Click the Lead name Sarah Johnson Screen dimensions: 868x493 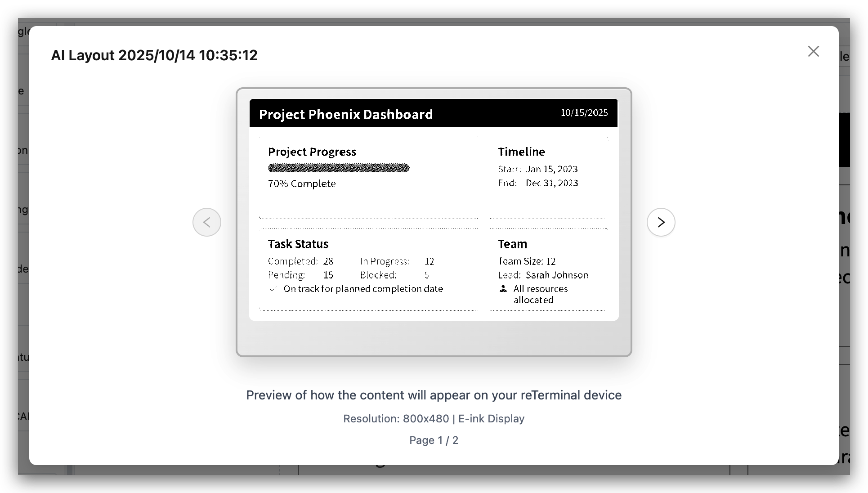(557, 275)
